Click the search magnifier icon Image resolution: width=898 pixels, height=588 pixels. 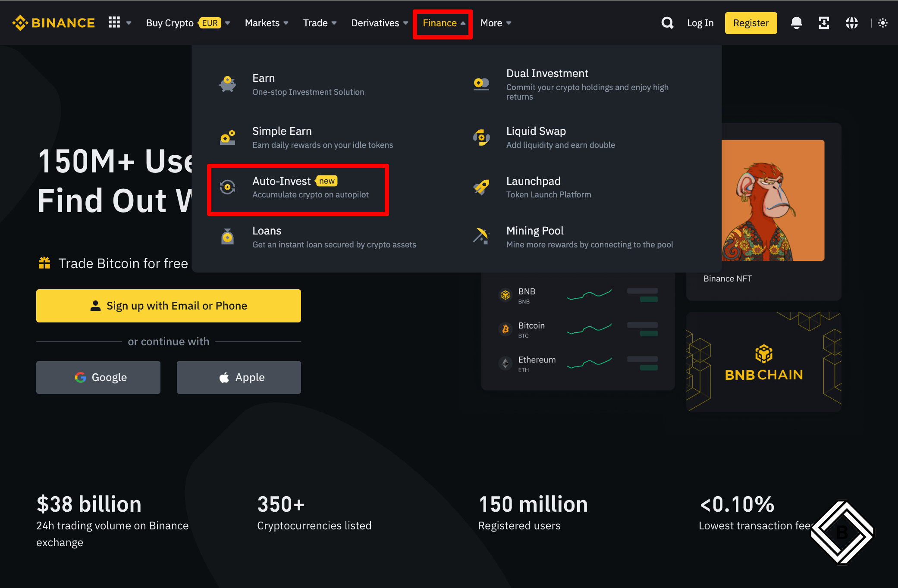click(667, 23)
